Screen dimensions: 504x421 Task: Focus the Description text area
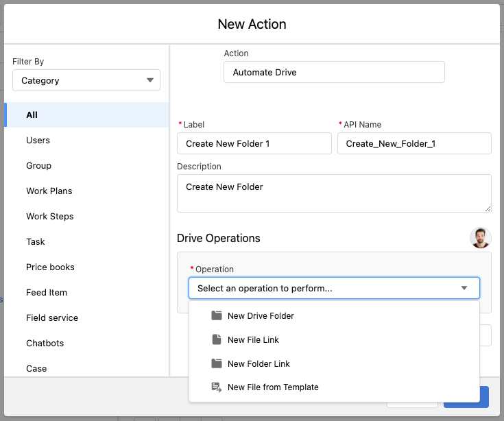pos(334,193)
